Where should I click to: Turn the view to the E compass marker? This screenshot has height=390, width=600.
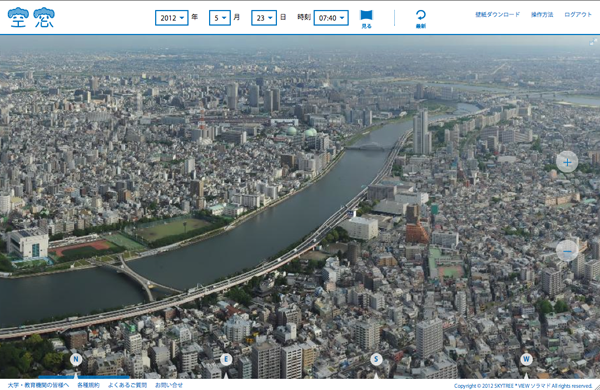click(x=226, y=359)
